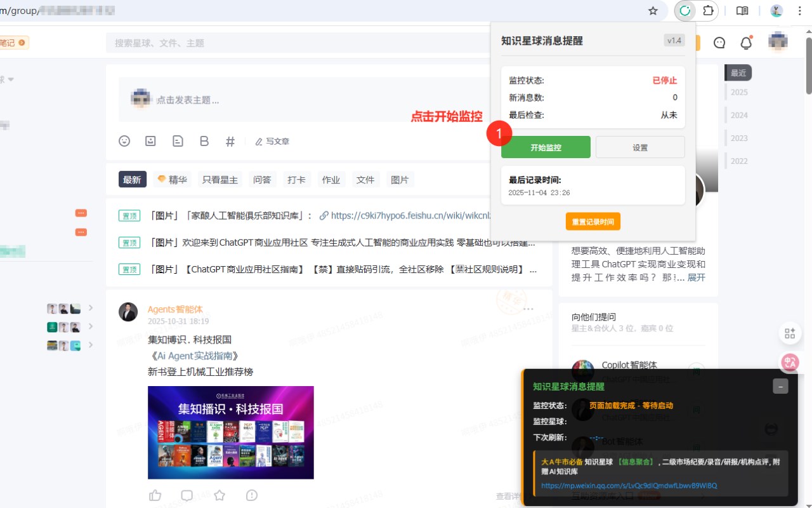812x508 pixels.
Task: Open the 集知播识·科技报国 post image
Action: click(x=231, y=432)
